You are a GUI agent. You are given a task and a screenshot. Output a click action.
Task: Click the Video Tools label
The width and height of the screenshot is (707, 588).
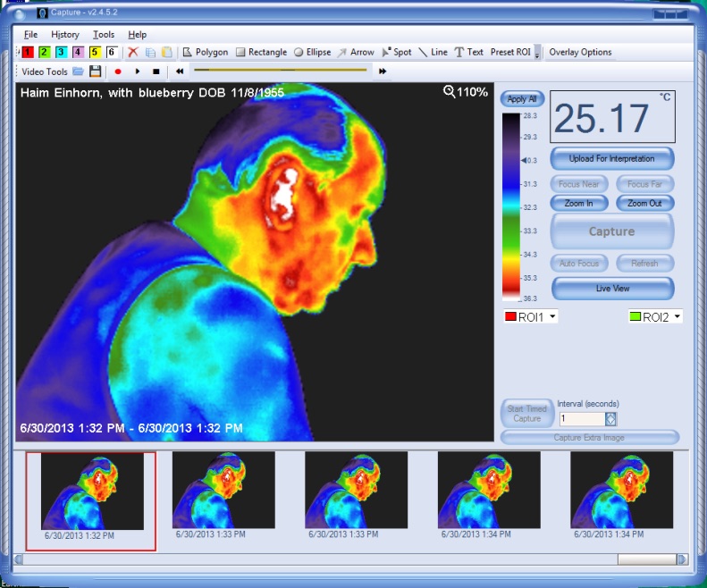[x=44, y=71]
